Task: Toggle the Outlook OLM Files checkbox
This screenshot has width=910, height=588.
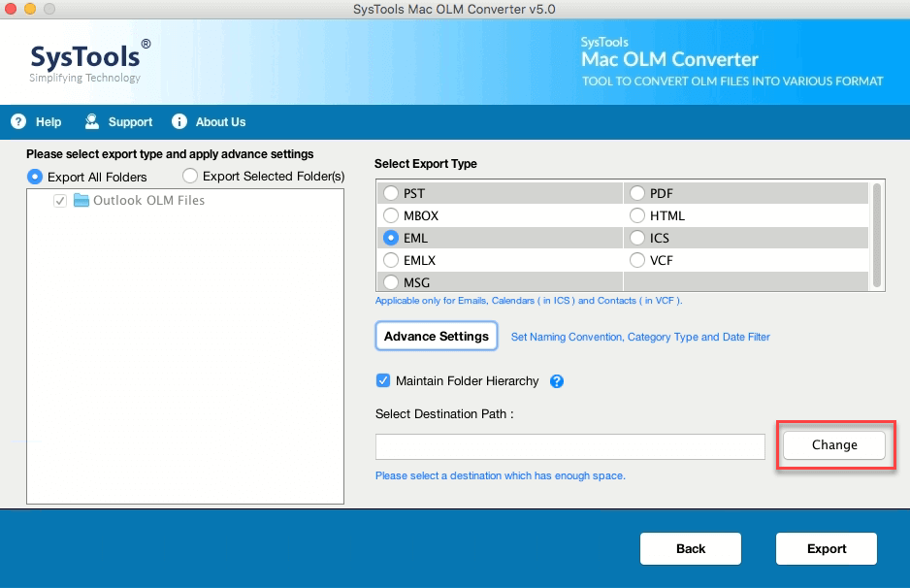Action: (x=60, y=201)
